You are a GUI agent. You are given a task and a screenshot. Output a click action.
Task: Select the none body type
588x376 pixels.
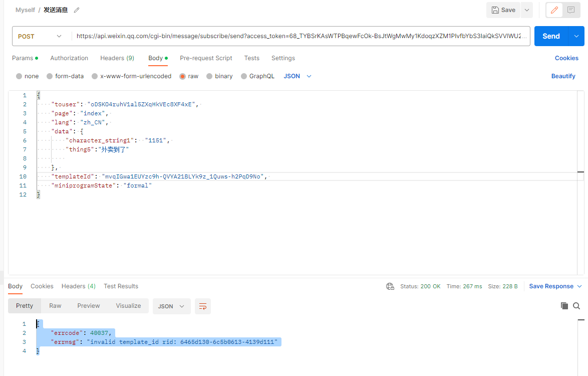point(28,76)
